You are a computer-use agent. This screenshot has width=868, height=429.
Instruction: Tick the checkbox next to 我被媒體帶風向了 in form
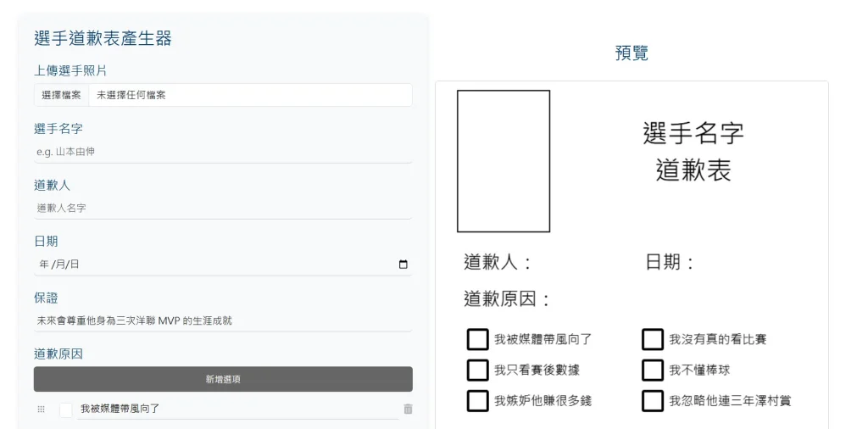coord(66,409)
